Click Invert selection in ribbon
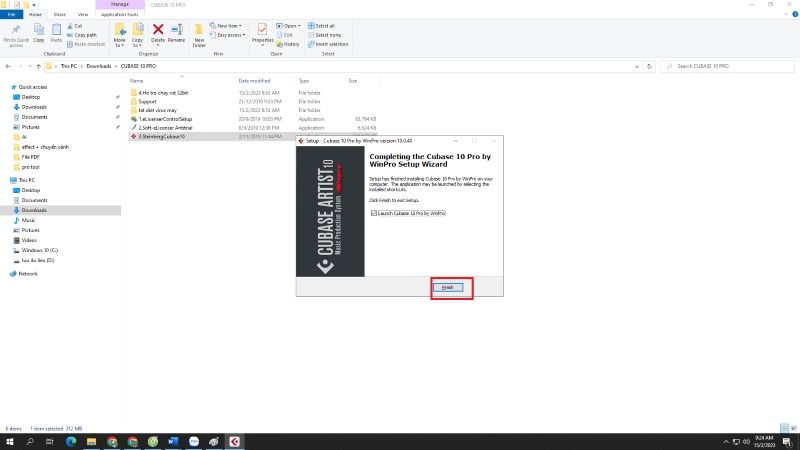Screen dimensions: 800x450 328,44
